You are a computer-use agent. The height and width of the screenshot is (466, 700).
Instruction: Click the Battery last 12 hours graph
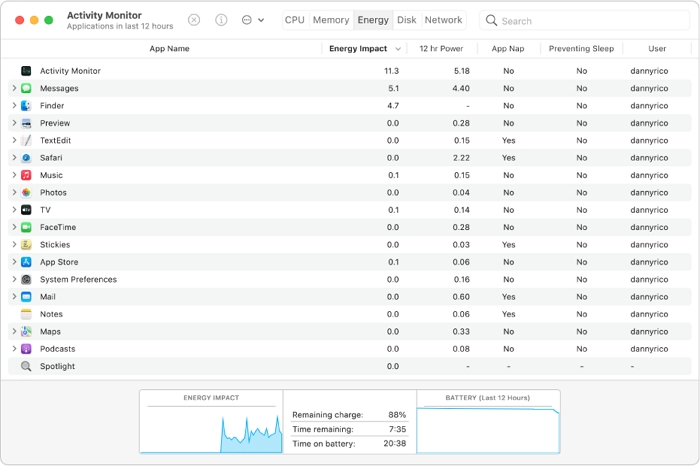click(488, 422)
